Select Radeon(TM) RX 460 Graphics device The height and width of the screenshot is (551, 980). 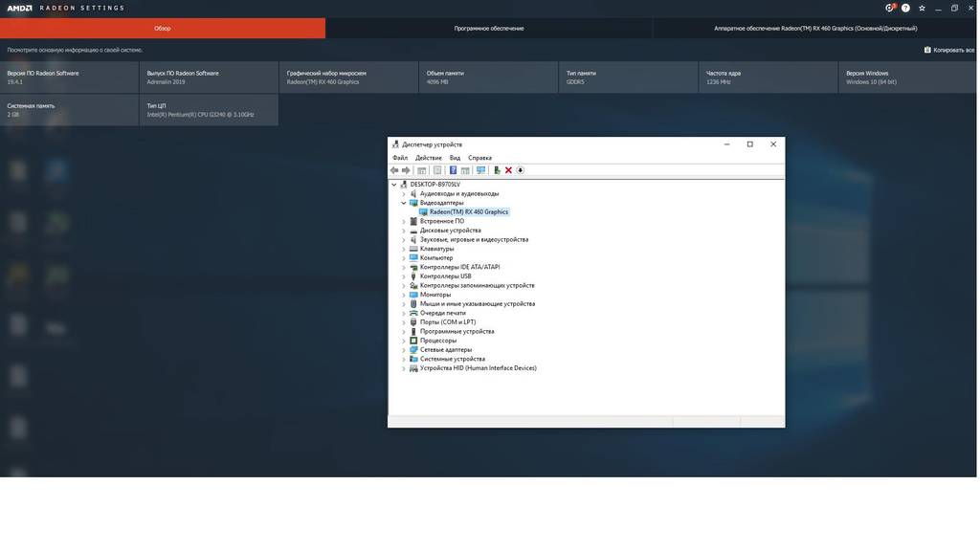coord(469,212)
